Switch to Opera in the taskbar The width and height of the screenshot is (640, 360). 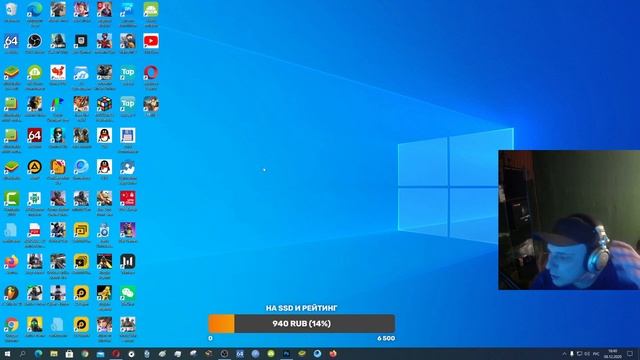(x=116, y=354)
